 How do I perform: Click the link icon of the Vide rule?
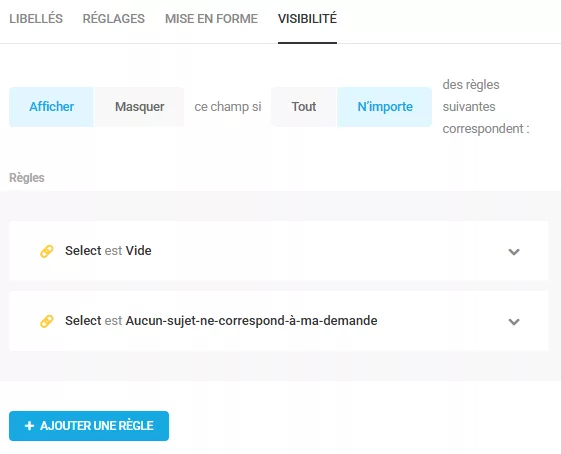pyautogui.click(x=47, y=251)
